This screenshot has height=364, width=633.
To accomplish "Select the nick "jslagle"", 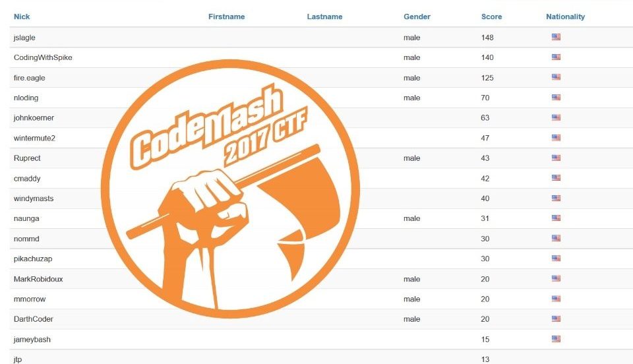I will coord(24,38).
